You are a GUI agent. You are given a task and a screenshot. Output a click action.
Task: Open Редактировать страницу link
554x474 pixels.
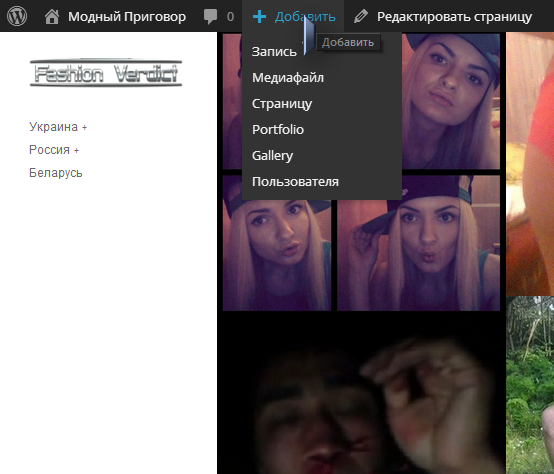pyautogui.click(x=454, y=17)
